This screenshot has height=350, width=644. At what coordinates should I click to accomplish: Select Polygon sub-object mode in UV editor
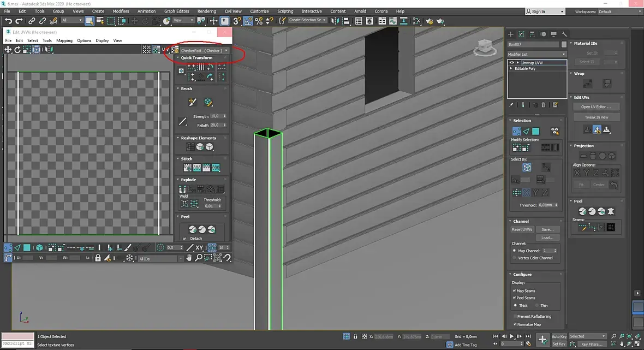27,248
